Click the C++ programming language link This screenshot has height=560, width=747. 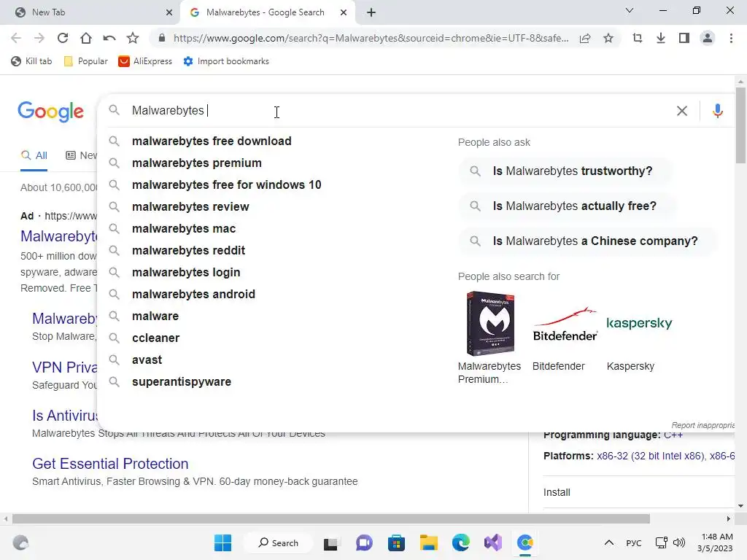click(x=673, y=435)
